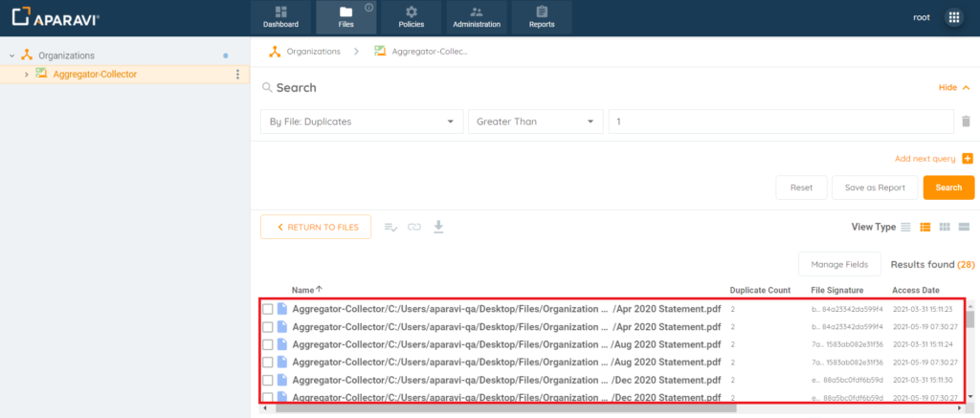Click the select-all checklist icon
This screenshot has height=418, width=980.
tap(391, 227)
